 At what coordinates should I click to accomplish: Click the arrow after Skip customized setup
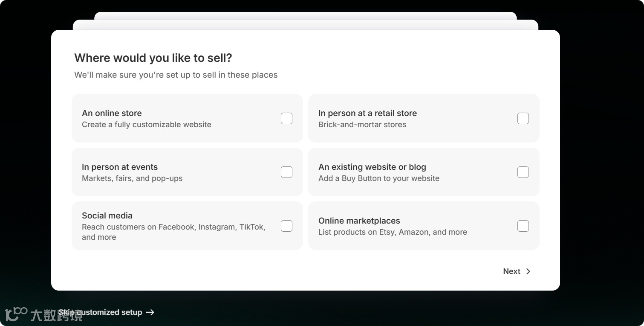point(150,312)
